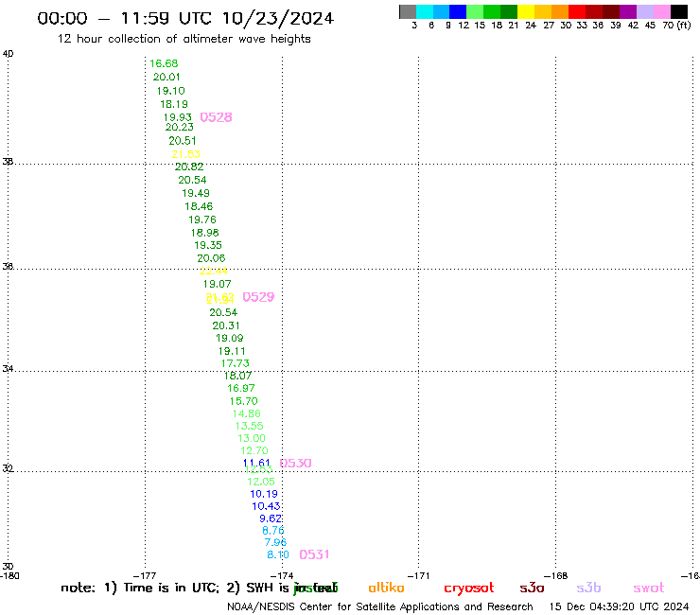Click the light blue value 8.10
Viewport: 700px width, 615px height.
pos(278,554)
